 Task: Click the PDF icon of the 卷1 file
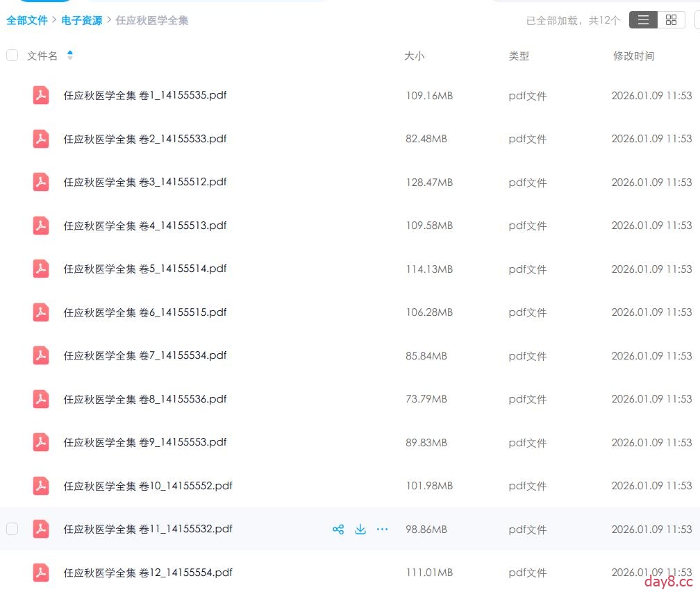[x=41, y=95]
